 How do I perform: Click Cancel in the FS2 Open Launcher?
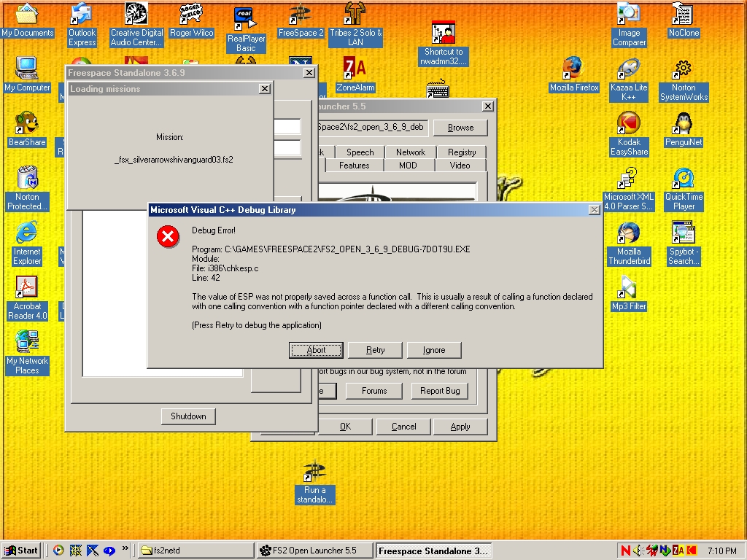point(403,427)
